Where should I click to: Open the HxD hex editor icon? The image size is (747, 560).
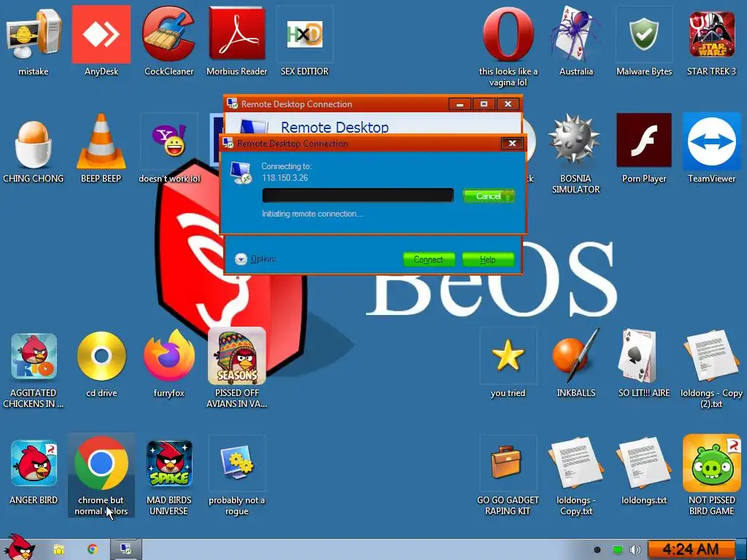pyautogui.click(x=304, y=42)
